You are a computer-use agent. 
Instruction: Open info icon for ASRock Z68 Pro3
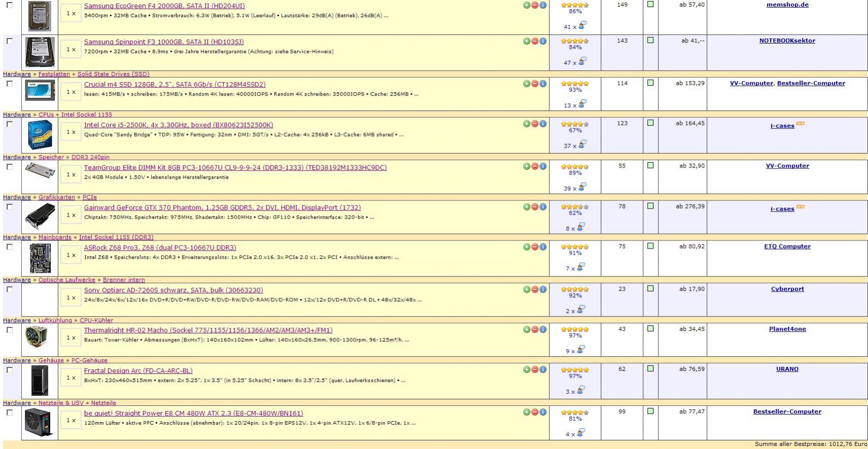(x=543, y=247)
